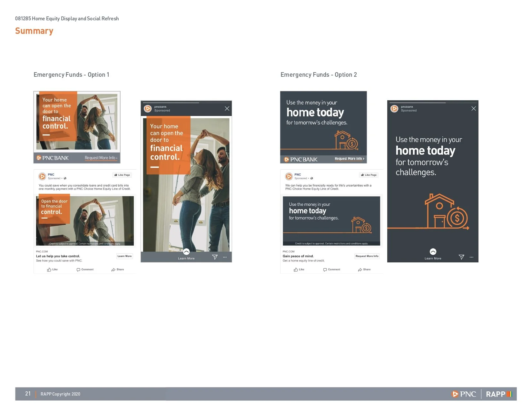
Task: Click PNC BANK logo on Option 1 banner
Action: click(53, 158)
